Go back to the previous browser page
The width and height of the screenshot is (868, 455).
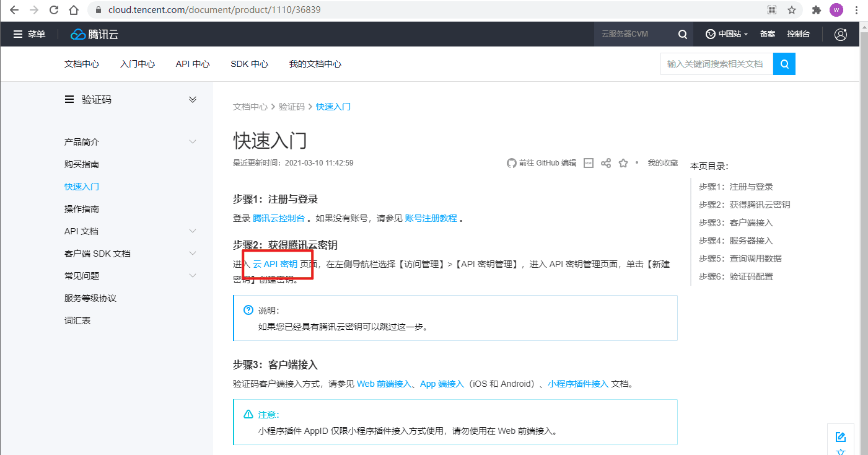coord(14,10)
